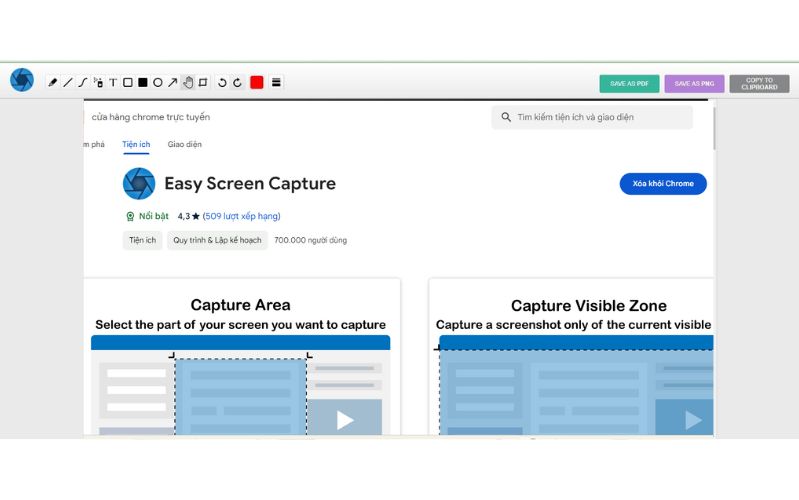Click the magnifier icon in search box
The width and height of the screenshot is (799, 500).
pos(506,117)
